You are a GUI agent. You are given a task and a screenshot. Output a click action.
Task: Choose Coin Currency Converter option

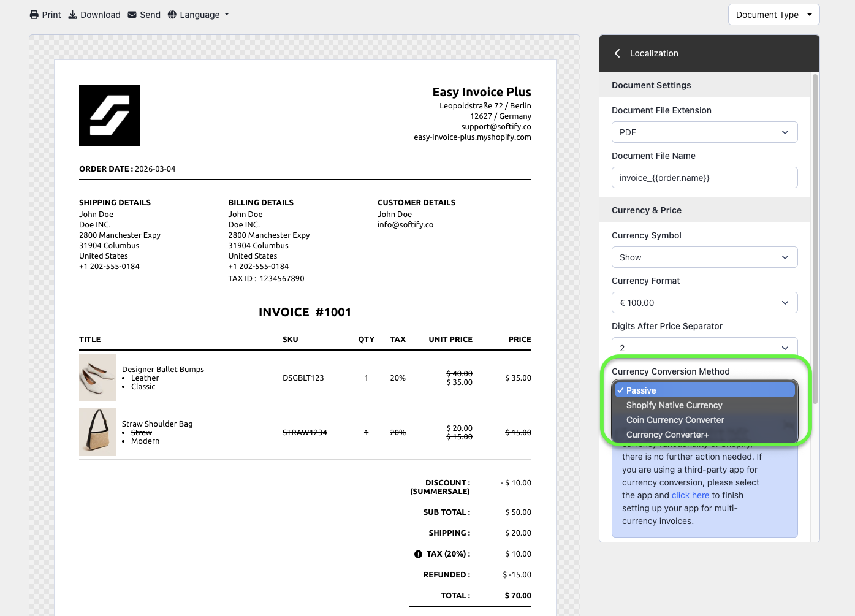coord(675,420)
